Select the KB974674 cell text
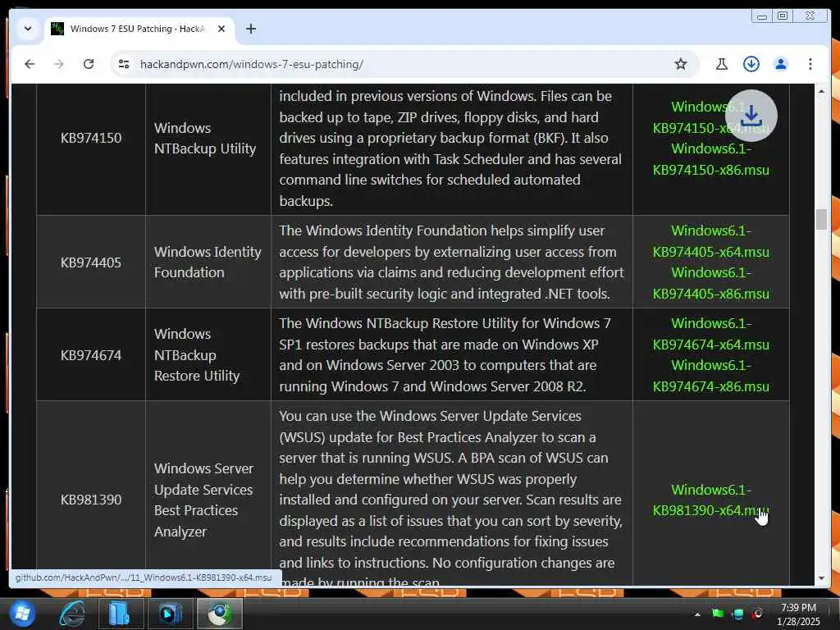The height and width of the screenshot is (630, 840). pos(91,355)
